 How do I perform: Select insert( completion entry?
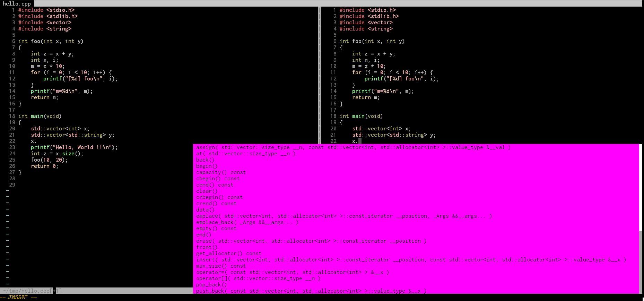pyautogui.click(x=416, y=260)
